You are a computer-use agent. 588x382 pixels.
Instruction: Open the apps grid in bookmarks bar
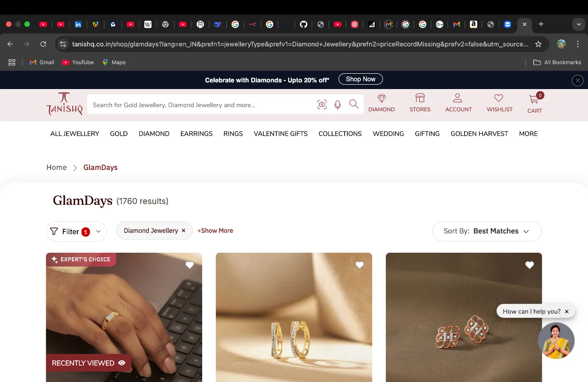point(12,62)
